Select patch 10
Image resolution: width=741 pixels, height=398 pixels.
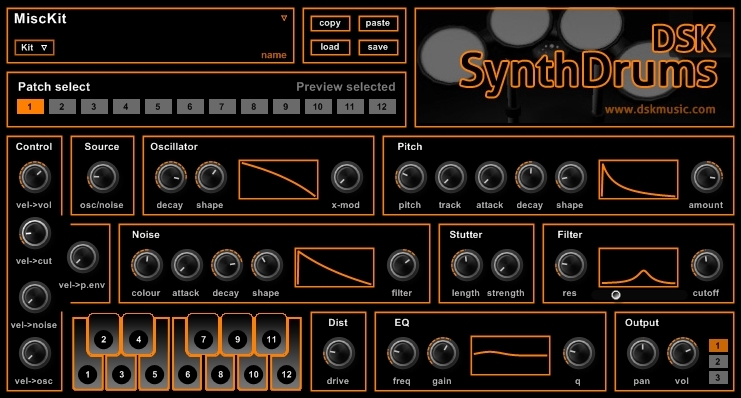pos(318,107)
